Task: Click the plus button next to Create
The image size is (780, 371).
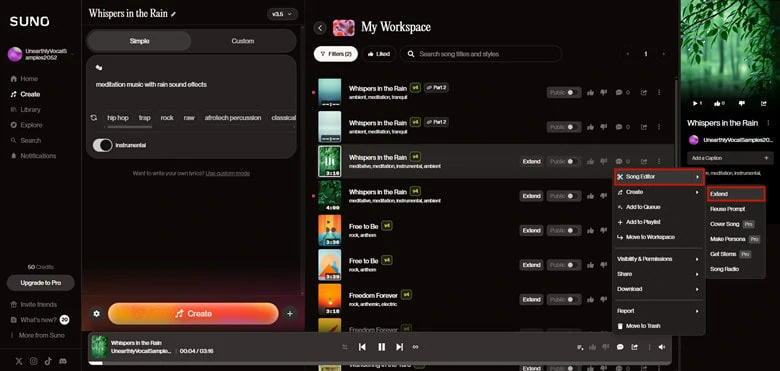Action: click(290, 313)
